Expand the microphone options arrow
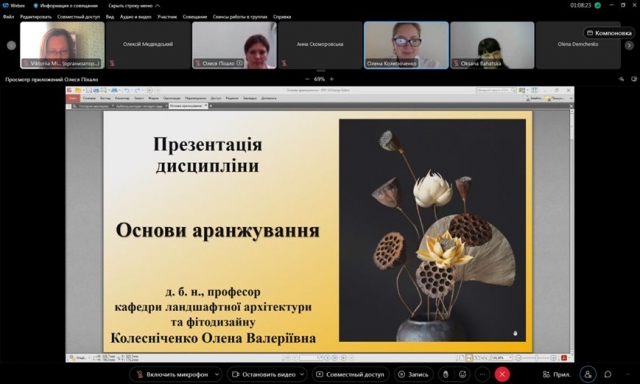 click(217, 374)
